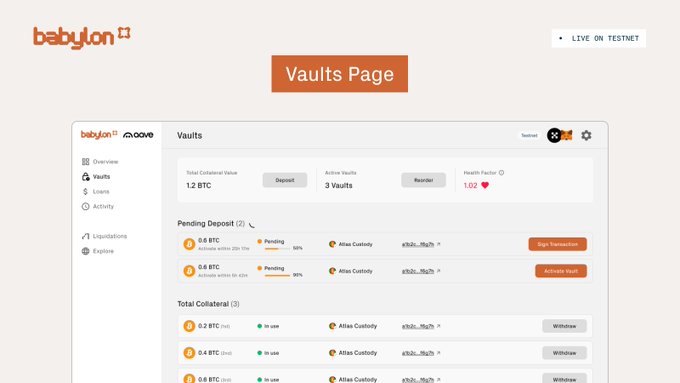
Task: Click the Sign Transaction button
Action: click(557, 244)
